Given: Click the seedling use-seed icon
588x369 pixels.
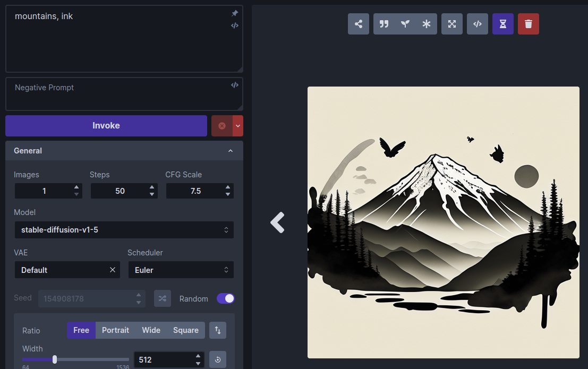Looking at the screenshot, I should click(405, 24).
